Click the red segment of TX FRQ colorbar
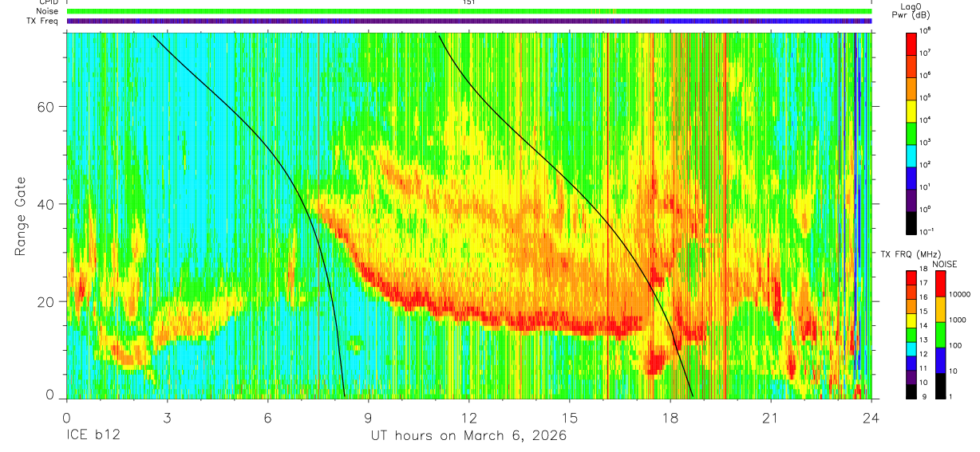This screenshot has height=452, width=980. 911,277
